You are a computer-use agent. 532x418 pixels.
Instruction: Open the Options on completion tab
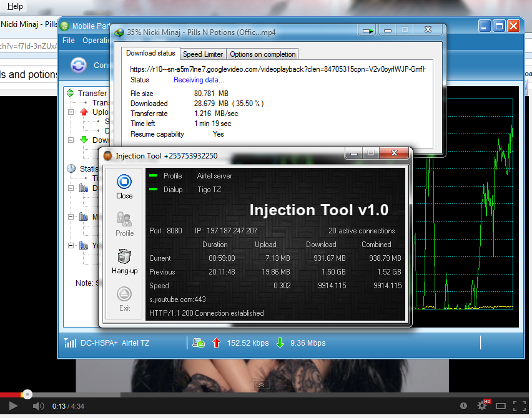(263, 54)
